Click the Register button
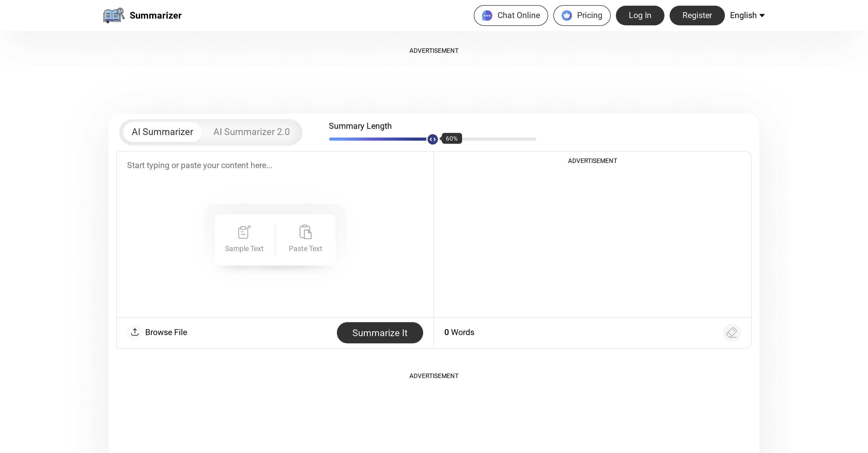 (697, 16)
